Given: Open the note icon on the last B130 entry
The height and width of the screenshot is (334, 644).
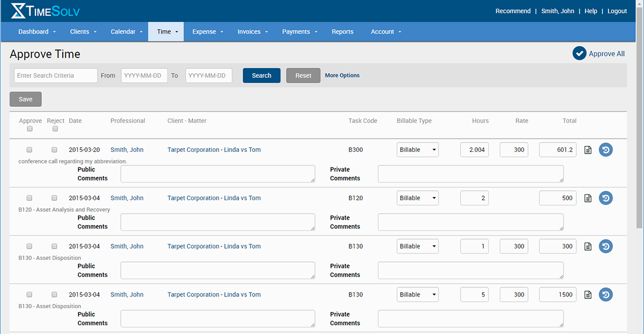Looking at the screenshot, I should tap(588, 294).
